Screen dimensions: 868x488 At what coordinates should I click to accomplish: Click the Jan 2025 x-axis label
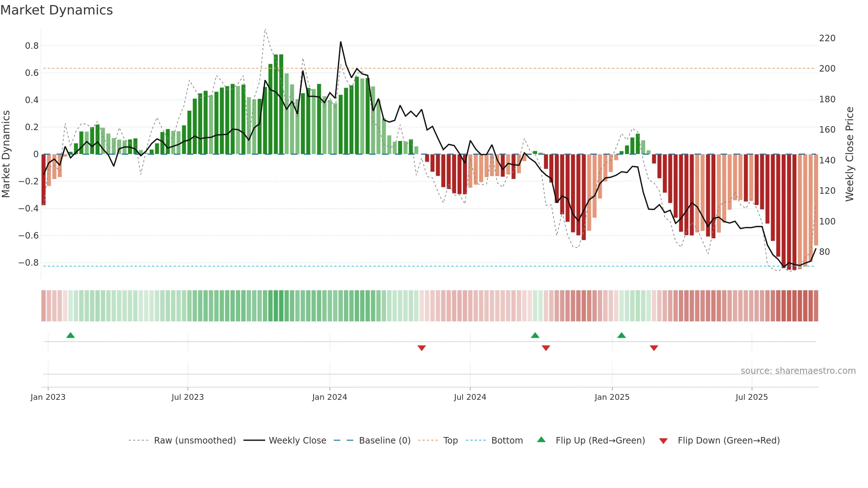click(612, 397)
